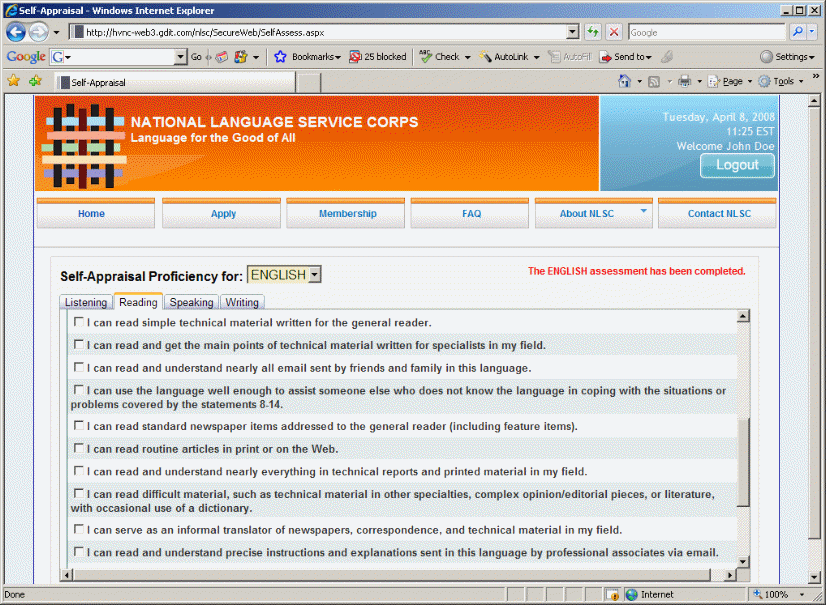The image size is (826, 605).
Task: Click the red Stop loading icon
Action: click(x=614, y=33)
